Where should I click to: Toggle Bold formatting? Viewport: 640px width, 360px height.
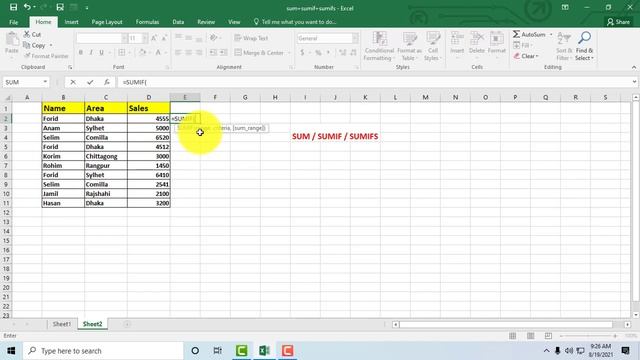pyautogui.click(x=81, y=52)
